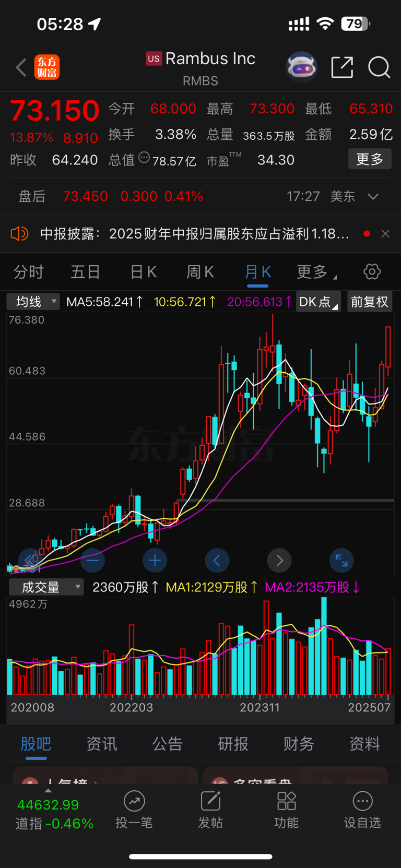Tap the 设自选 ellipsis icon

pyautogui.click(x=362, y=801)
